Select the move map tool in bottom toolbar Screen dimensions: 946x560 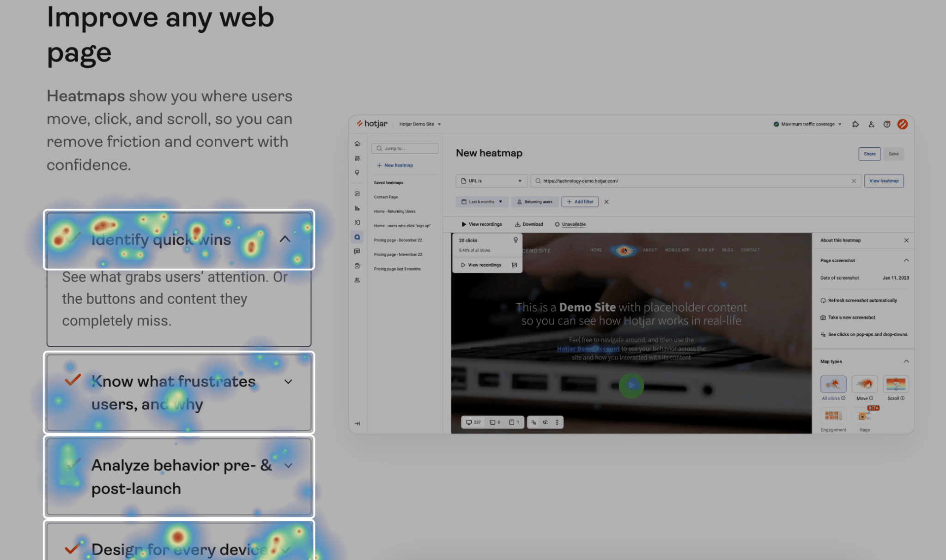pos(546,422)
